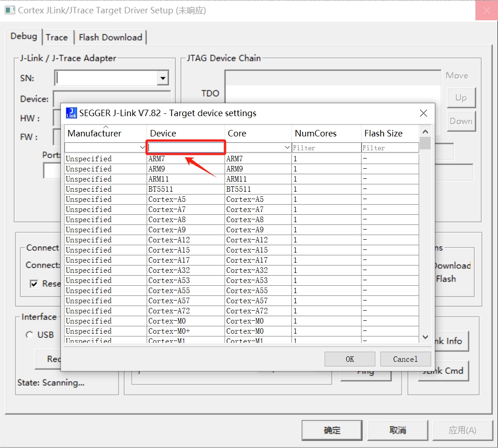
Task: Expand the Manufacturer filter dropdown
Action: (142, 147)
